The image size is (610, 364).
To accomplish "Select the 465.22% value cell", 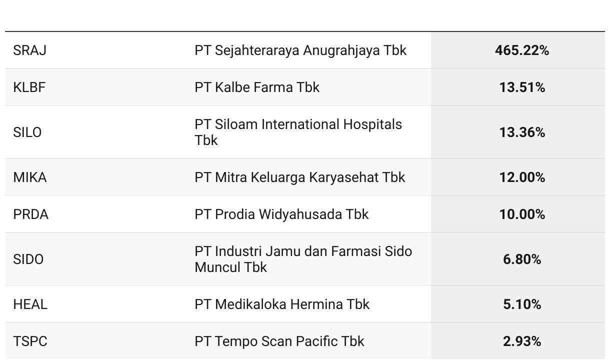I will click(521, 50).
